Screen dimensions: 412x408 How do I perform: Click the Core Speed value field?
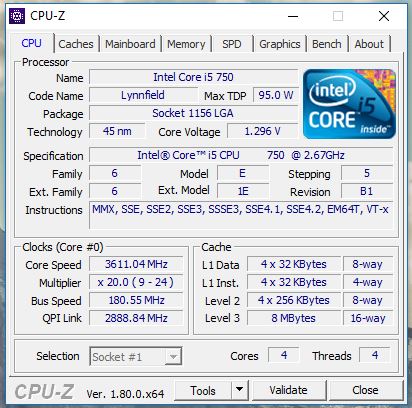136,264
